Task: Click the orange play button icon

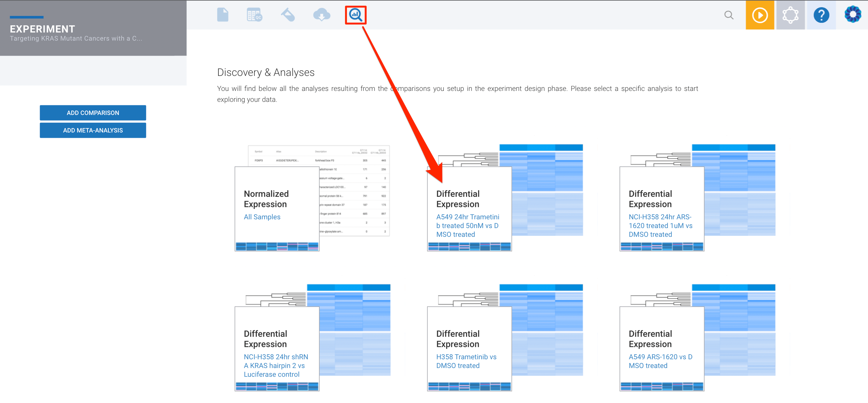Action: click(x=760, y=15)
